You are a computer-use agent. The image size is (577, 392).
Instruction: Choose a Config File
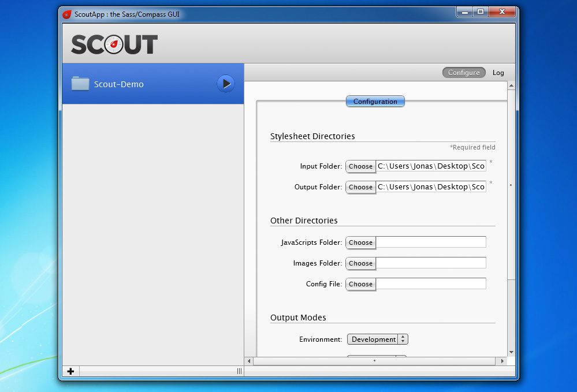pos(360,284)
